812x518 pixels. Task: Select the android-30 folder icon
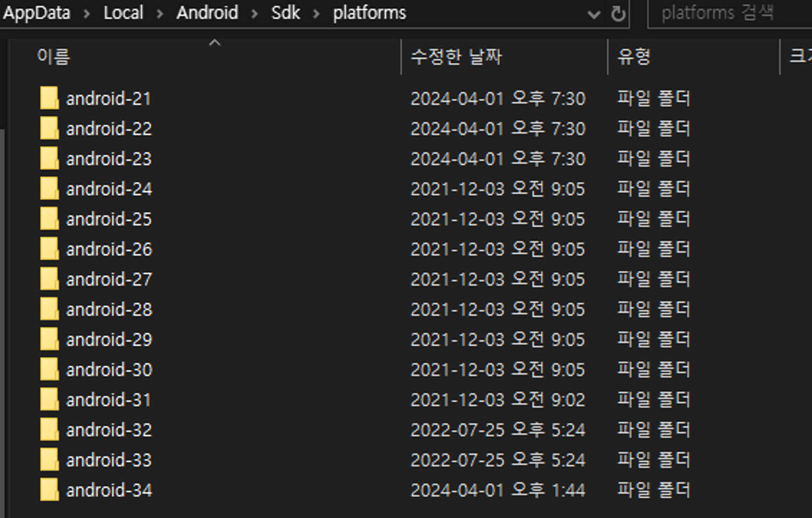click(x=49, y=369)
